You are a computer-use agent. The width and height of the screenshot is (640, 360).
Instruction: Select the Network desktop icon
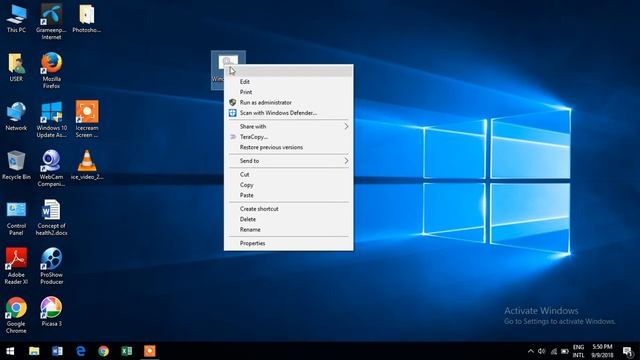coord(16,117)
